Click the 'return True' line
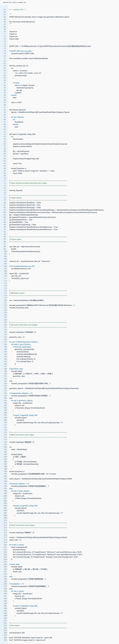 [x=17, y=163]
